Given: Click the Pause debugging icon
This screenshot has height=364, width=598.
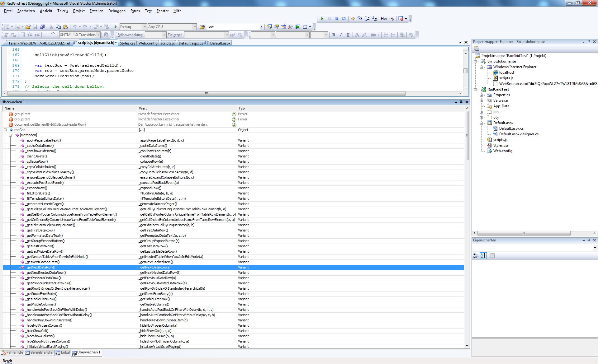Looking at the screenshot, I should (x=330, y=19).
